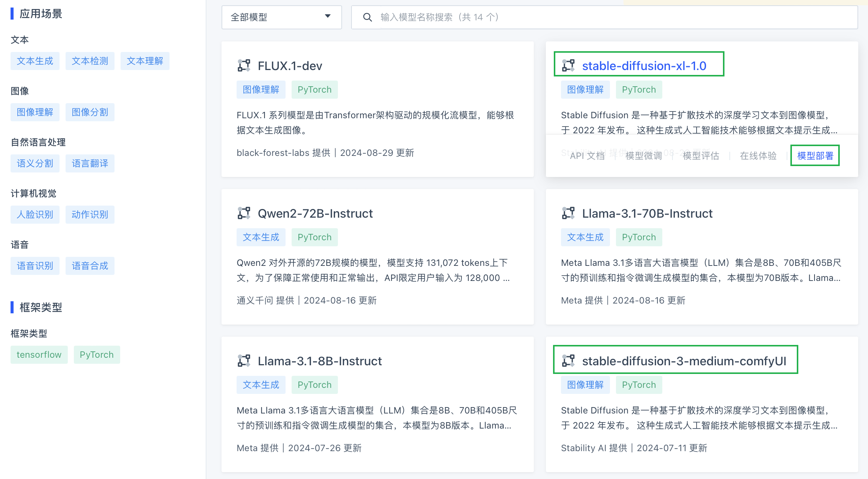This screenshot has width=868, height=479.
Task: Click 'Meta 提供 | 2024-07-26 更新' text
Action: coord(299,448)
